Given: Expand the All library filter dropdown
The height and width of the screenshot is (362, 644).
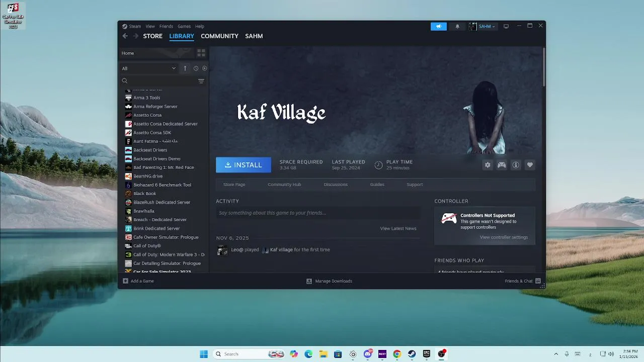Looking at the screenshot, I should (149, 68).
